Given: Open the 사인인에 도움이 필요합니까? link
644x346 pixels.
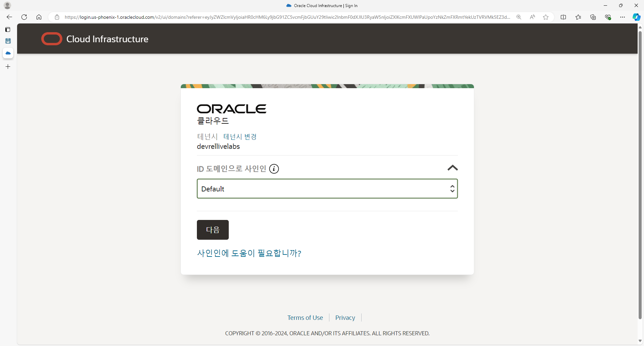Looking at the screenshot, I should 249,253.
